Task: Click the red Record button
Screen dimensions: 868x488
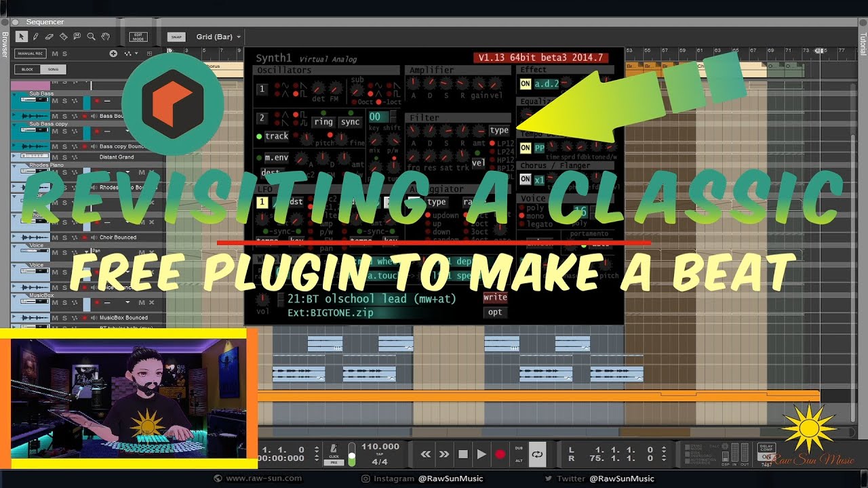Action: 500,454
